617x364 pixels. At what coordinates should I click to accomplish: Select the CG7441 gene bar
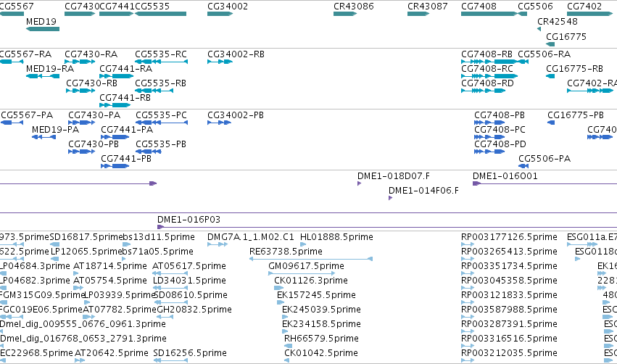pos(117,14)
